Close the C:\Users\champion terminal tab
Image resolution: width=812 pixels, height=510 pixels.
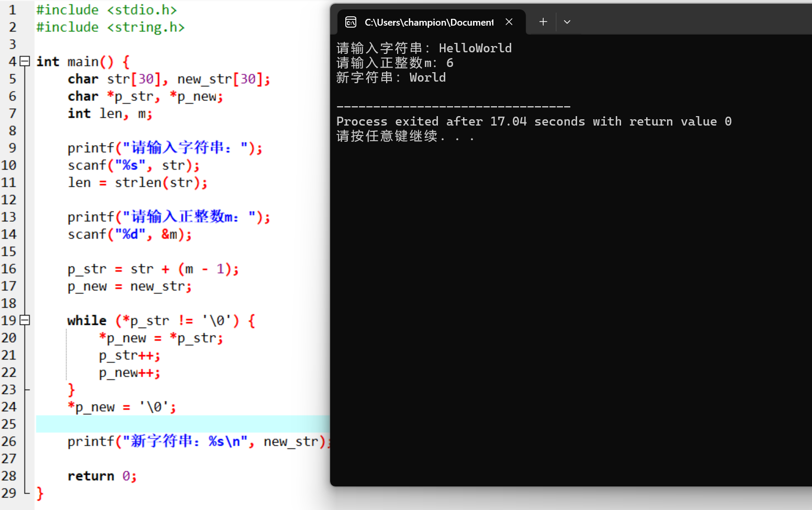click(x=509, y=22)
